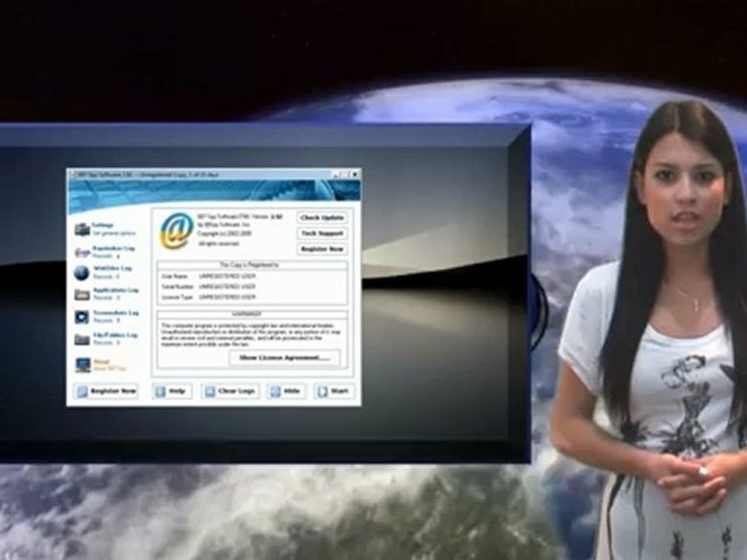The image size is (747, 560).
Task: Open the Screenshots Log section
Action: (x=107, y=317)
